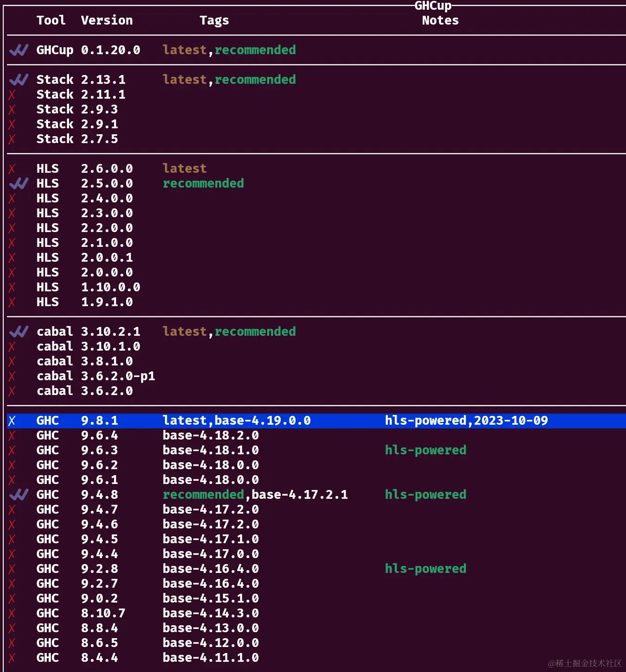626x672 pixels.
Task: Click the Notes column header
Action: click(441, 20)
